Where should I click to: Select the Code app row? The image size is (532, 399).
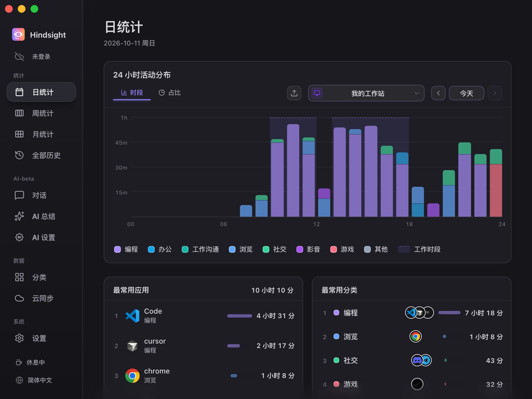click(203, 316)
